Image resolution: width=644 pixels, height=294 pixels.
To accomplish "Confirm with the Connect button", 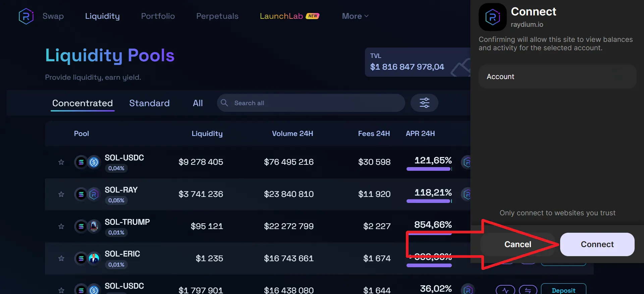I will (597, 244).
